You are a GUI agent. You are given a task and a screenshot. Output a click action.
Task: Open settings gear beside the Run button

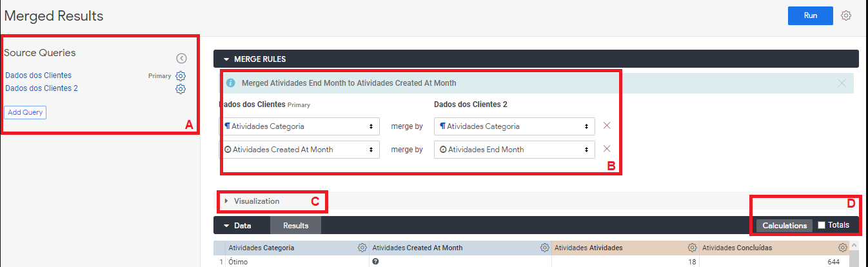pos(847,15)
